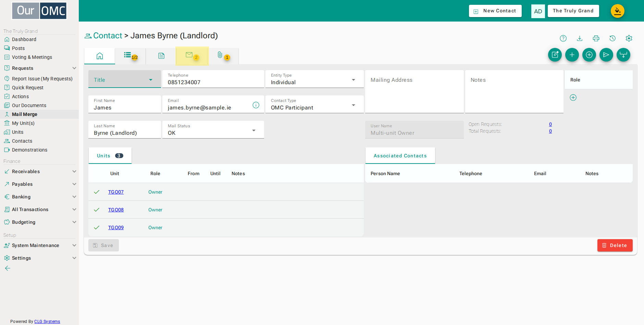Open the Title dropdown
Image resolution: width=644 pixels, height=325 pixels.
point(125,79)
